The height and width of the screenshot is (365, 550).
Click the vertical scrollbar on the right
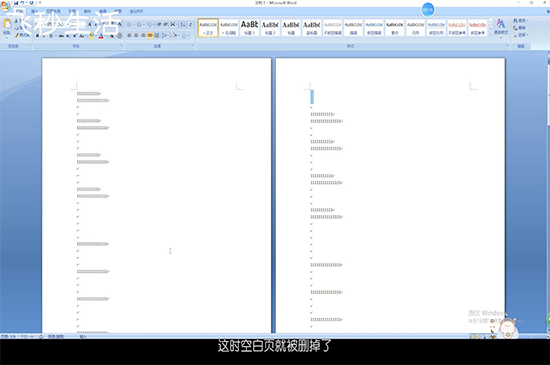[548, 193]
